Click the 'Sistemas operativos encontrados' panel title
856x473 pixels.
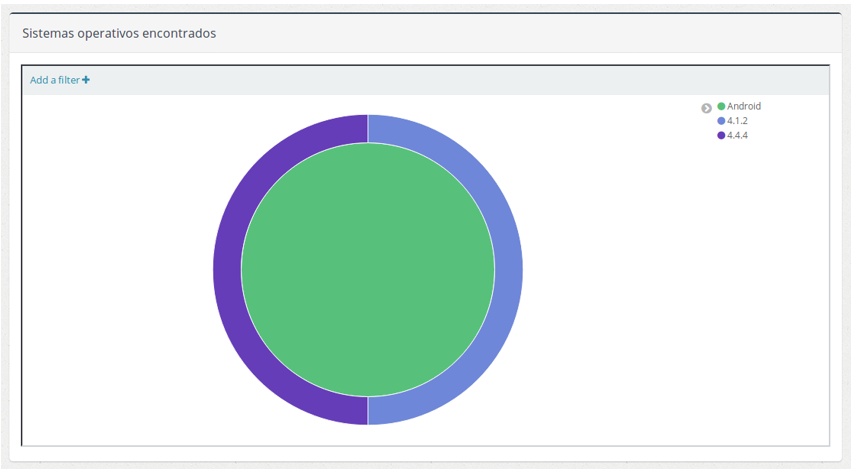point(119,33)
